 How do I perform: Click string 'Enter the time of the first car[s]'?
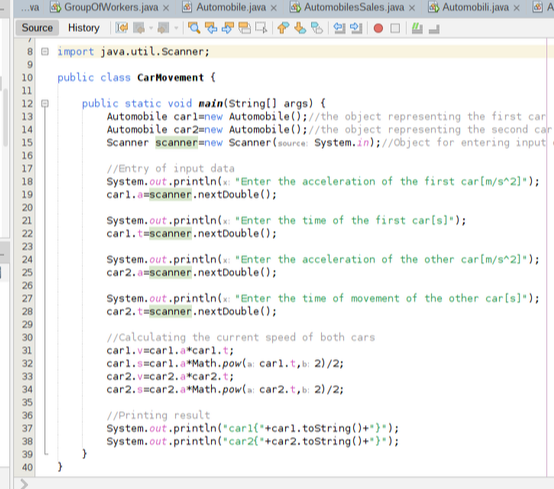pos(344,220)
